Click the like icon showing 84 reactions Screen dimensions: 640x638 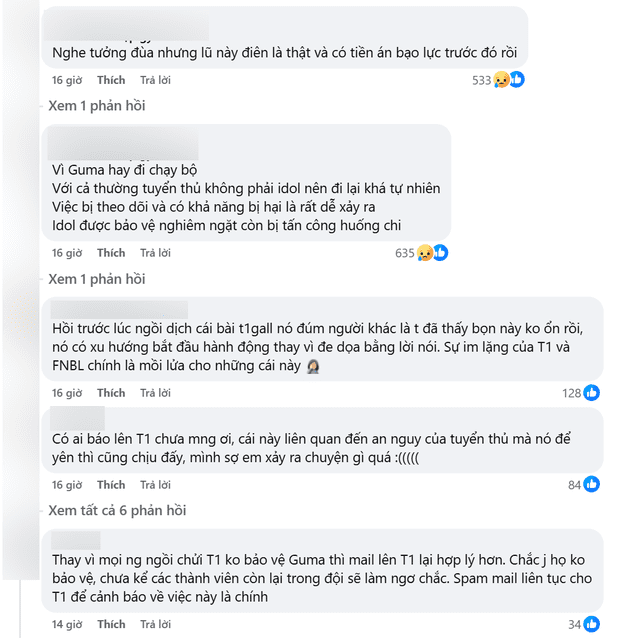(591, 485)
